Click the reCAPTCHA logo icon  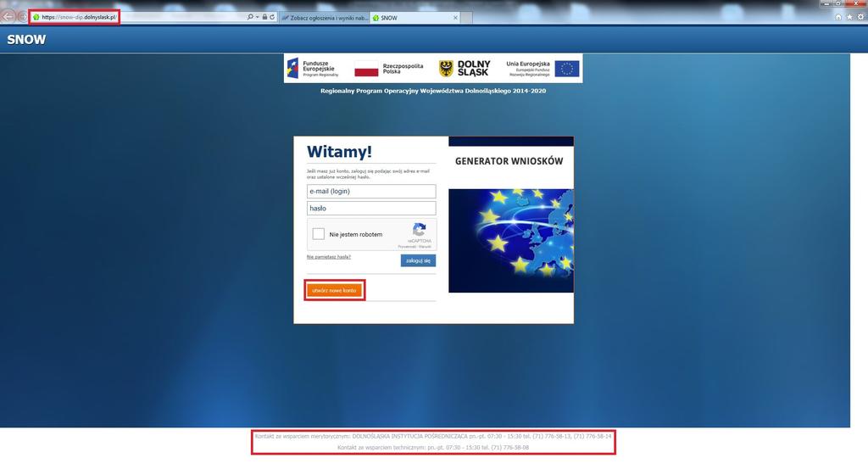(x=419, y=229)
